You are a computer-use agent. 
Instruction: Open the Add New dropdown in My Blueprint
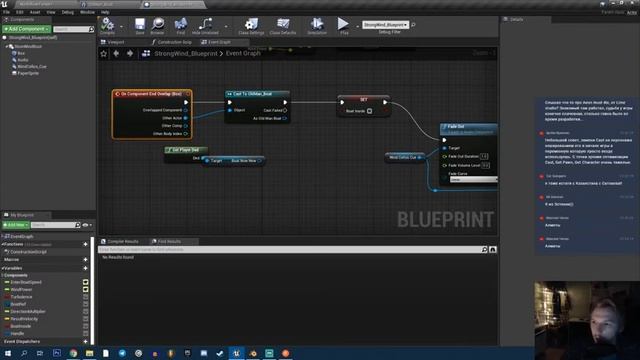[16, 225]
